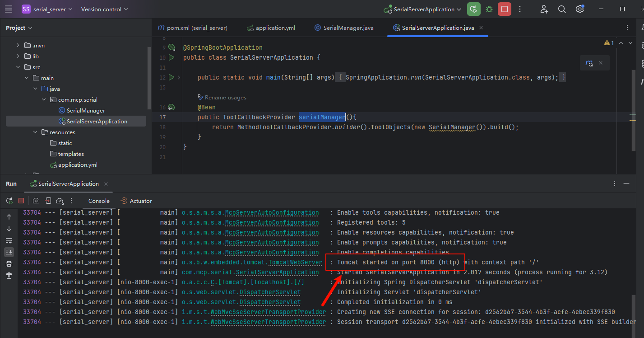Open the profiler gauge icon

click(x=60, y=201)
